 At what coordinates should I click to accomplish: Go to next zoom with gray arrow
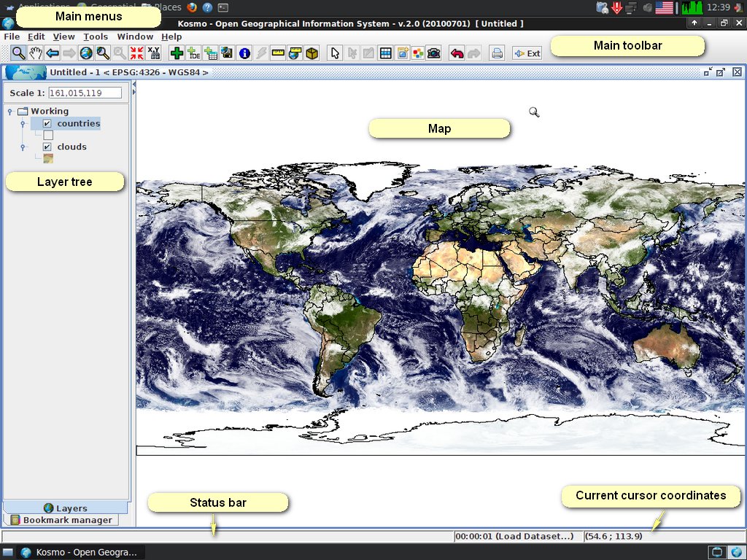tap(69, 52)
